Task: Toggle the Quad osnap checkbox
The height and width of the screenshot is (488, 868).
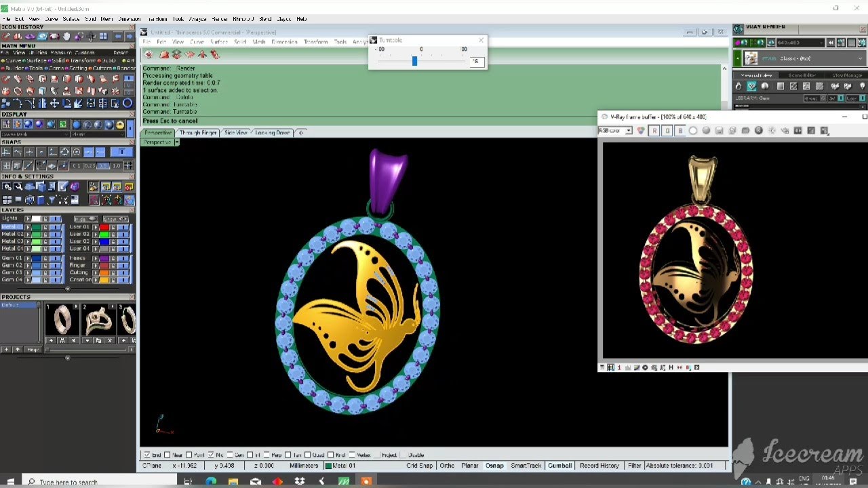Action: [x=309, y=455]
